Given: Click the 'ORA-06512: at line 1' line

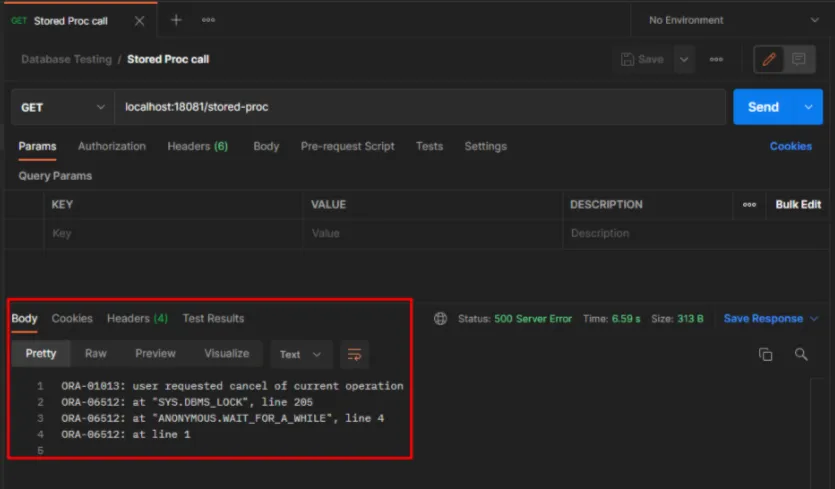Looking at the screenshot, I should point(126,434).
